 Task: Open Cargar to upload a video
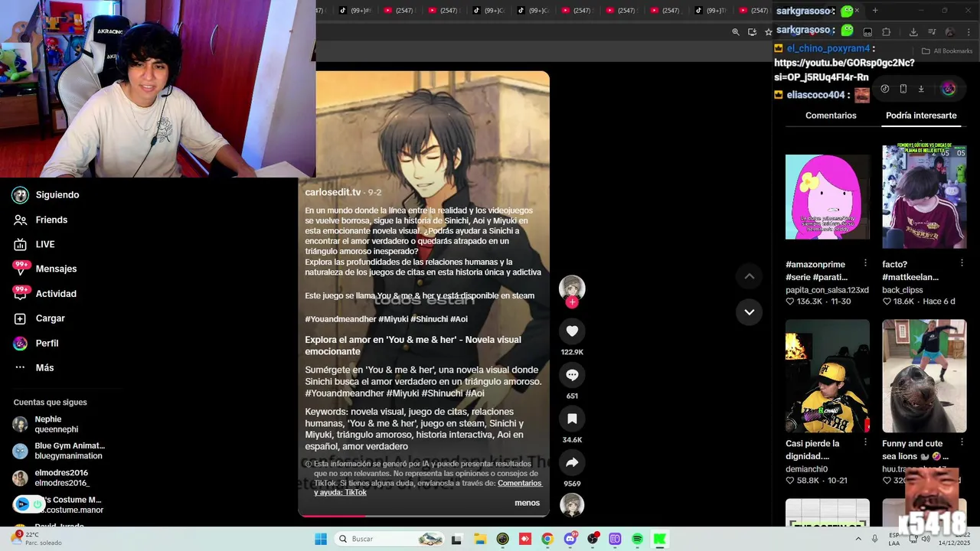click(x=40, y=318)
